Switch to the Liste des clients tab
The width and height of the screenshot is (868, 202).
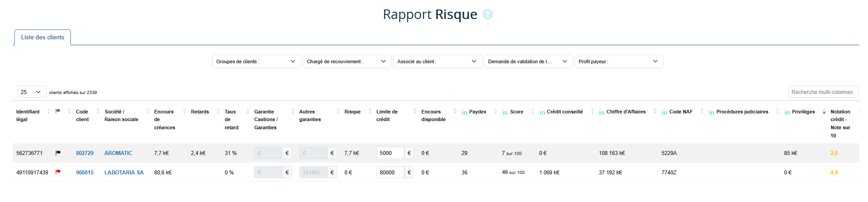click(42, 38)
